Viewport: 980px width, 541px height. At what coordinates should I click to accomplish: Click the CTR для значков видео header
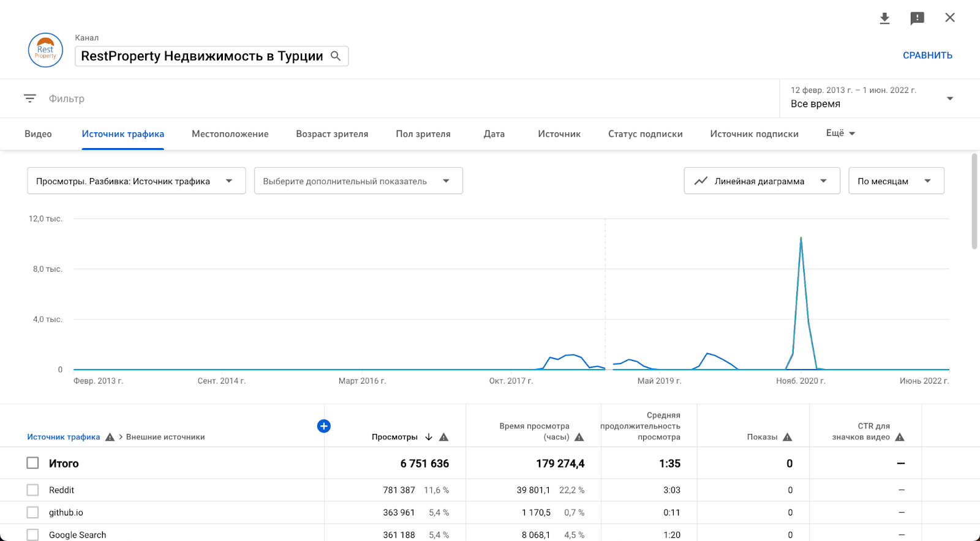(x=861, y=431)
